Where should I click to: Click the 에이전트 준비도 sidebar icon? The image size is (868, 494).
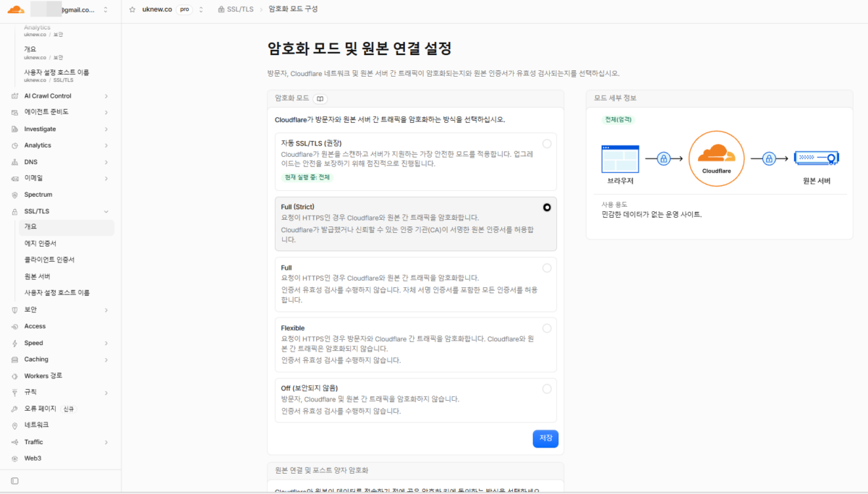click(x=16, y=112)
